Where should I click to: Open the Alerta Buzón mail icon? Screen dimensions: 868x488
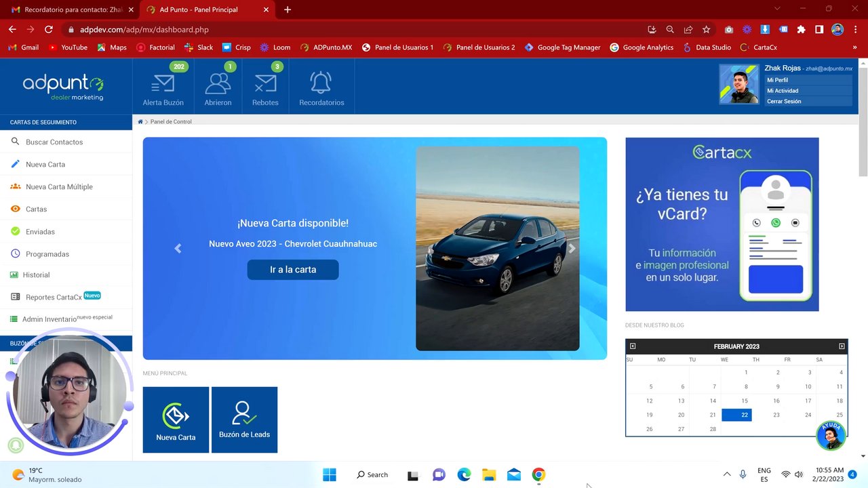point(163,84)
